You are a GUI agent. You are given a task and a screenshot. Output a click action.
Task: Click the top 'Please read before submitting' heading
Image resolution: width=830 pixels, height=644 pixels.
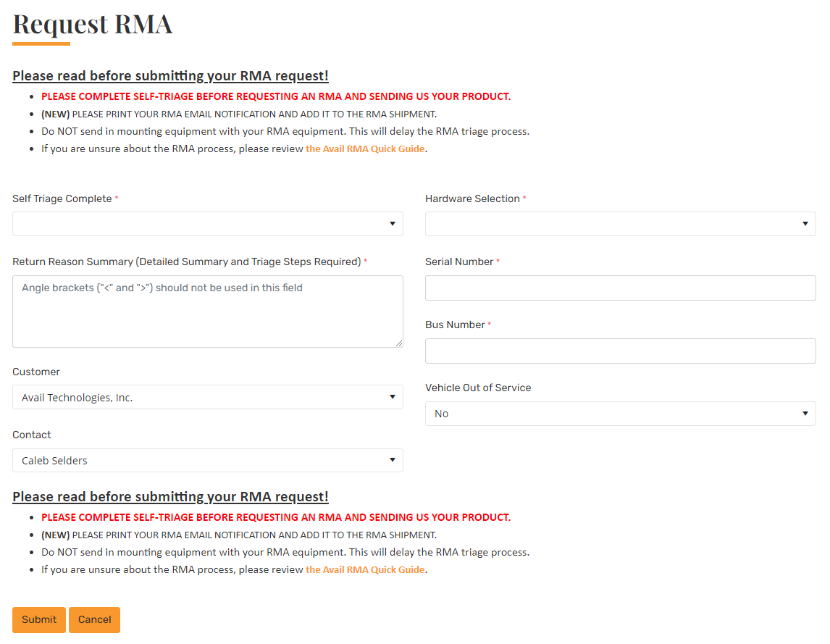[170, 76]
